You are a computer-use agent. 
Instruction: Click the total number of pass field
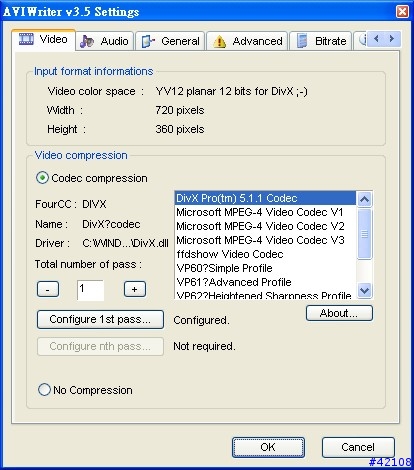90,290
